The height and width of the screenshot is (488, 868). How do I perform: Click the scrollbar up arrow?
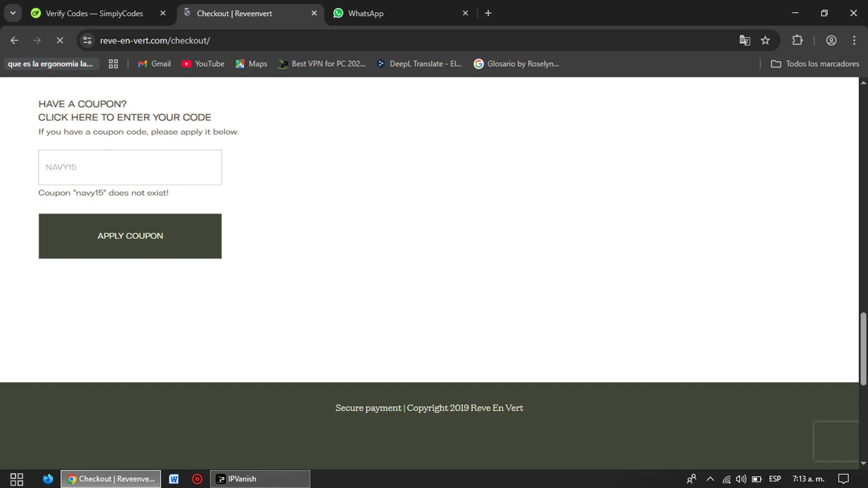tap(863, 82)
